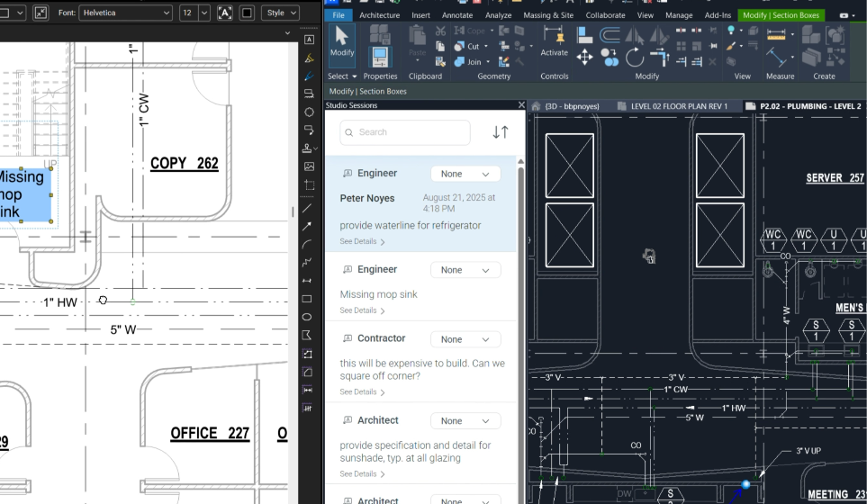Select the Stamp tool in Bluebeam toolbar

click(x=307, y=148)
